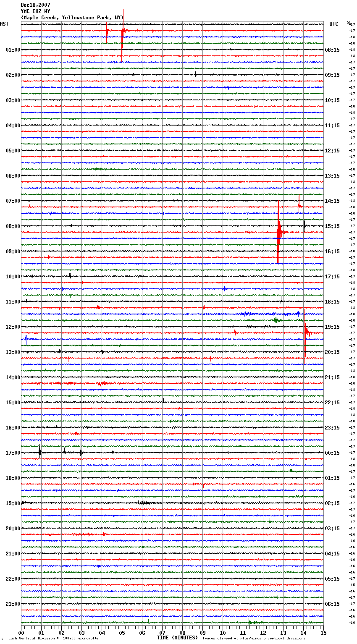Select minute tick 10 on bottom axis
The image size is (357, 644).
click(223, 633)
